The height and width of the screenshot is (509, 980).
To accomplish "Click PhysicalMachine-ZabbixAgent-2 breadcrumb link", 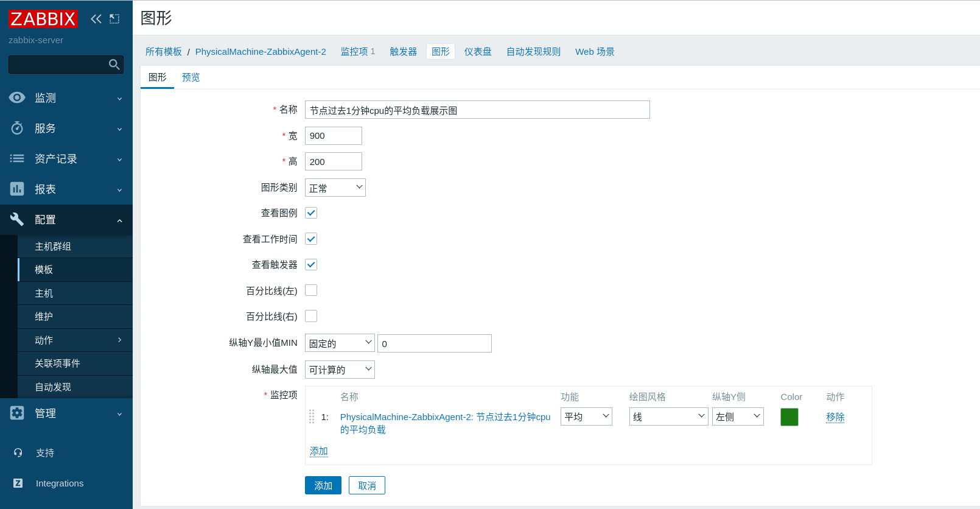I will (261, 52).
